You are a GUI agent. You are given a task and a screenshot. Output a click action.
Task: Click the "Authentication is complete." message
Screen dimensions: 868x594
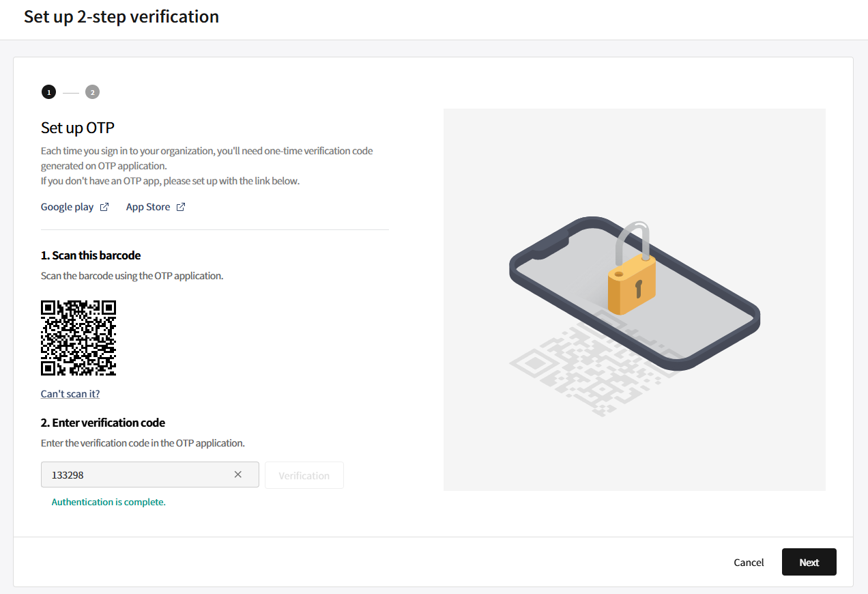[x=108, y=502]
